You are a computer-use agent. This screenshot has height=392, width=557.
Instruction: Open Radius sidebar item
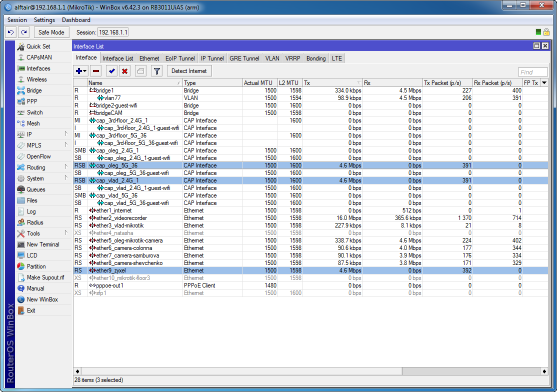[x=35, y=222]
